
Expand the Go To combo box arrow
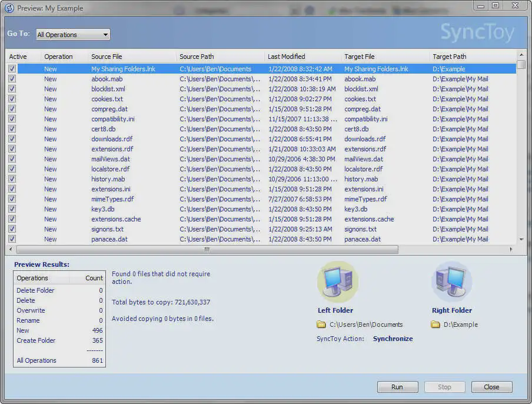pyautogui.click(x=105, y=34)
